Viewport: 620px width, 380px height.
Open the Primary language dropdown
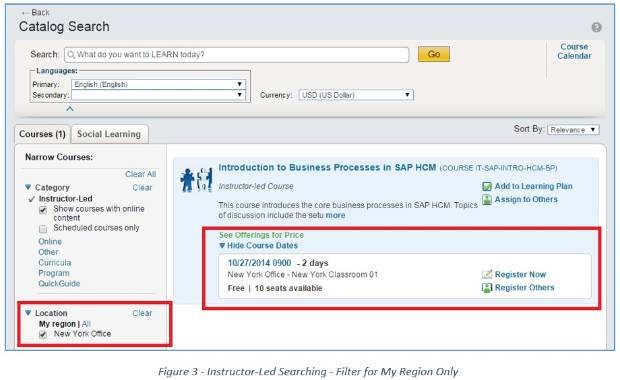[x=159, y=84]
